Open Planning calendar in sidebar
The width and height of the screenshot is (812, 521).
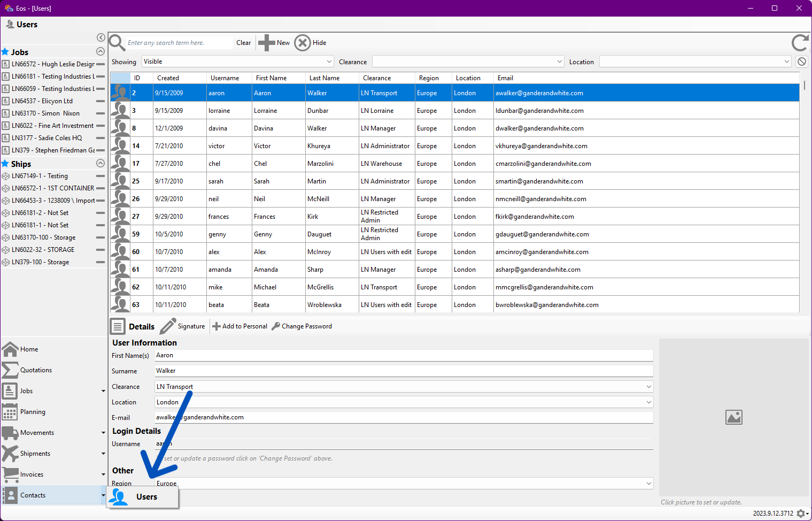coord(10,412)
